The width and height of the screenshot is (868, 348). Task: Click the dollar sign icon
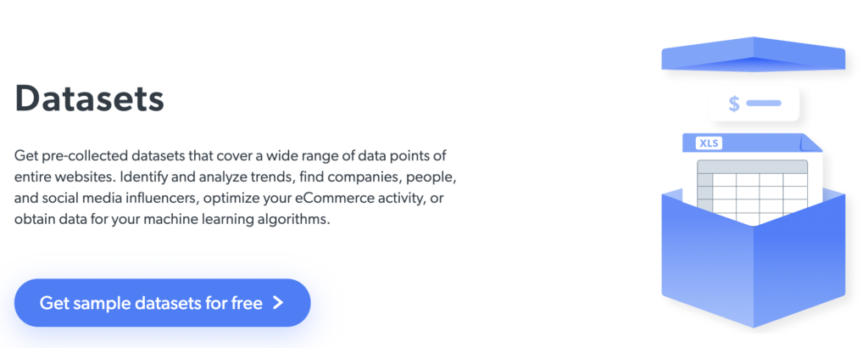click(x=734, y=104)
